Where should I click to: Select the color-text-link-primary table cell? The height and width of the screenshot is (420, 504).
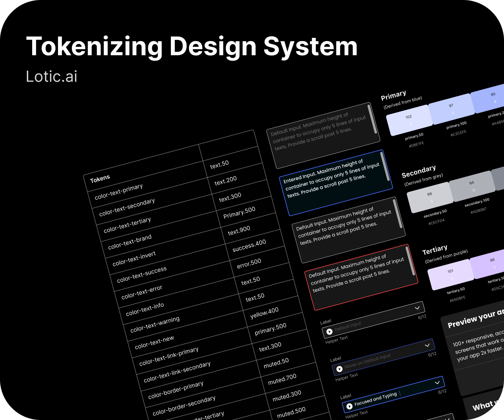click(192, 351)
